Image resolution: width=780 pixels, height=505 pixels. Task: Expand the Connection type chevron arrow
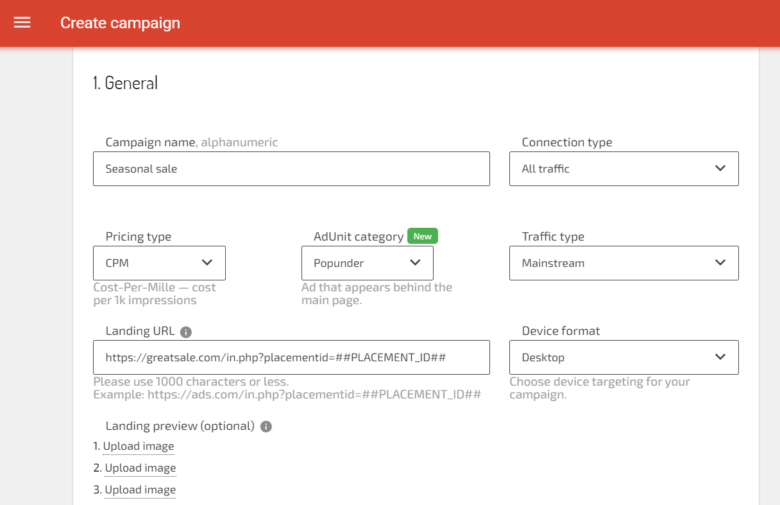click(x=720, y=168)
